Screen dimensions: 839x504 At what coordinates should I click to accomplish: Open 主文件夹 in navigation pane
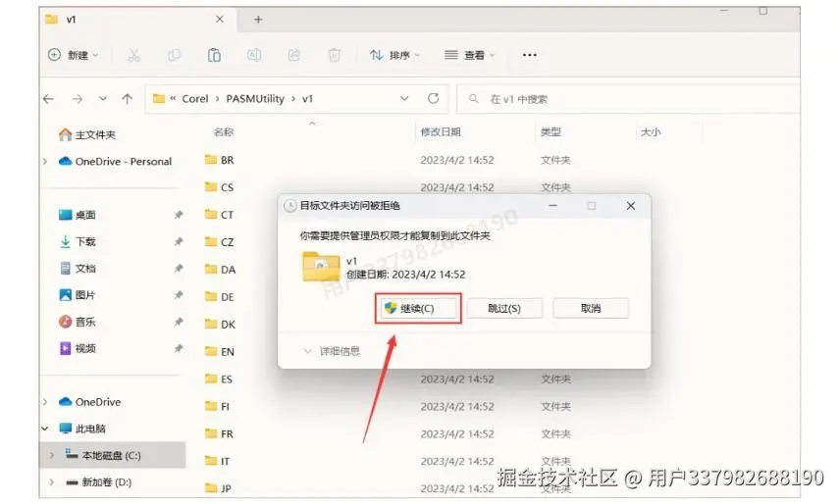pyautogui.click(x=87, y=134)
